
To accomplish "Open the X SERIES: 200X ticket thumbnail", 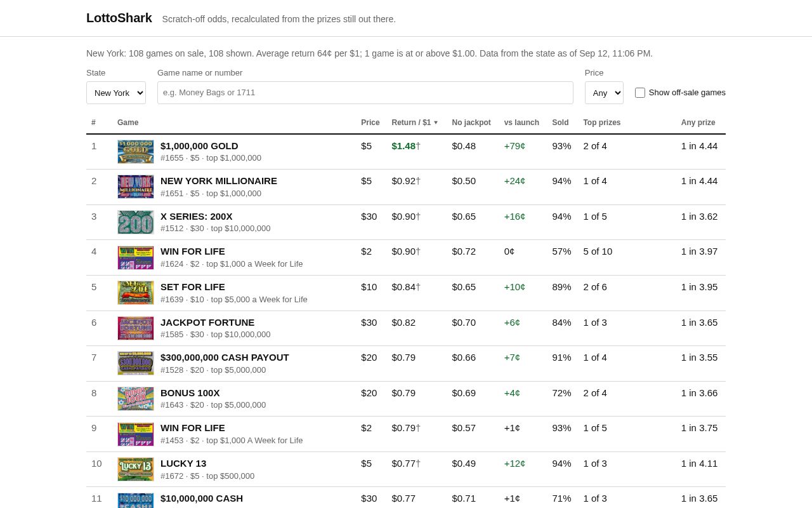I will [136, 222].
